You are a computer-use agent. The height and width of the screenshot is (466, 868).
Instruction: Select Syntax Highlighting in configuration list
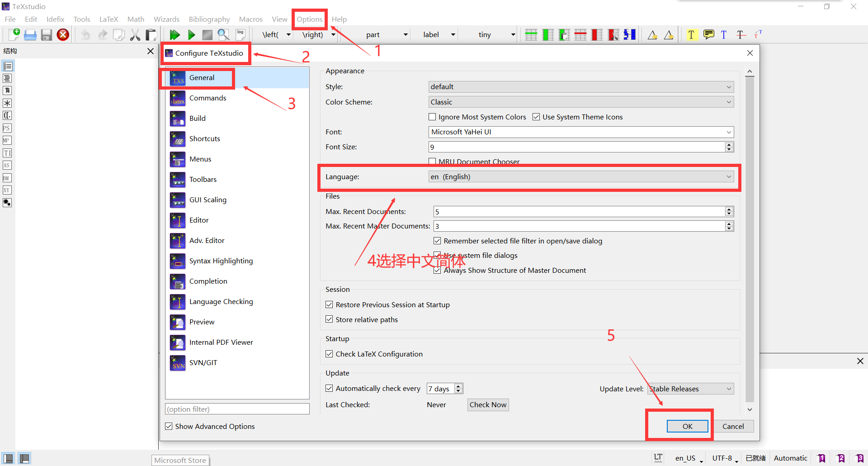coord(237,261)
